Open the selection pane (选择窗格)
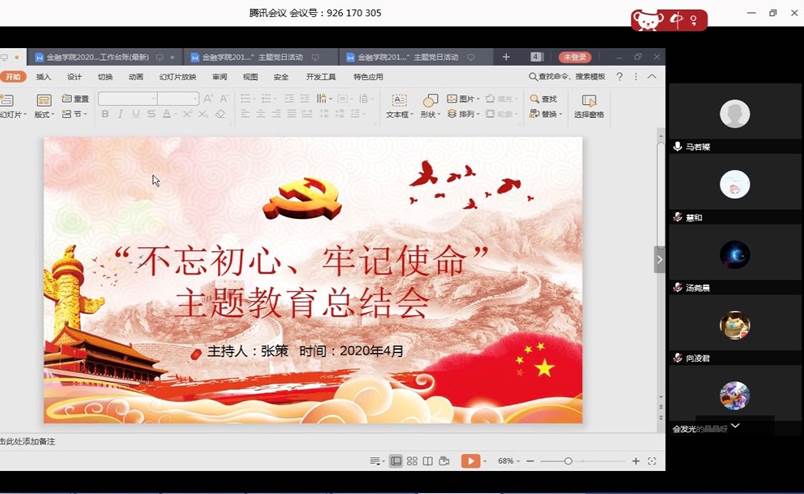The height and width of the screenshot is (494, 804). tap(589, 105)
